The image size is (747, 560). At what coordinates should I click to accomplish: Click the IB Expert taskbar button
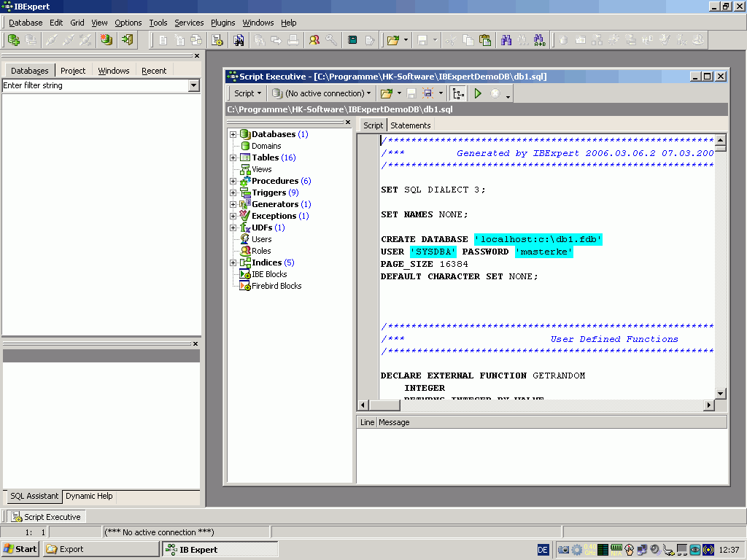220,549
